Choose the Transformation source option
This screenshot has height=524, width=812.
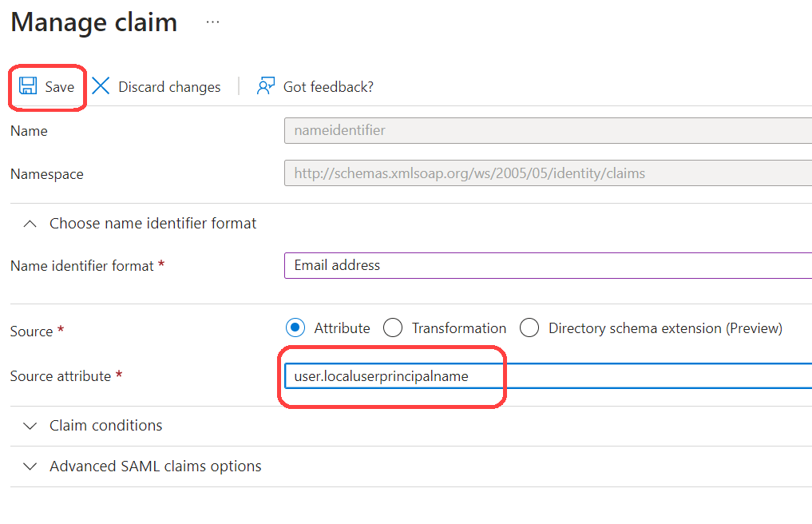[x=393, y=327]
